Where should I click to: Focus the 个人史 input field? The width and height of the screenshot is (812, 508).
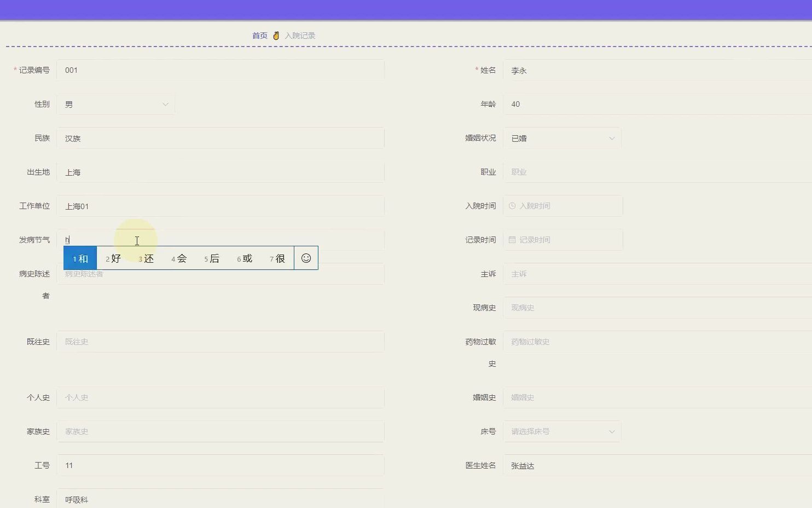pyautogui.click(x=221, y=397)
